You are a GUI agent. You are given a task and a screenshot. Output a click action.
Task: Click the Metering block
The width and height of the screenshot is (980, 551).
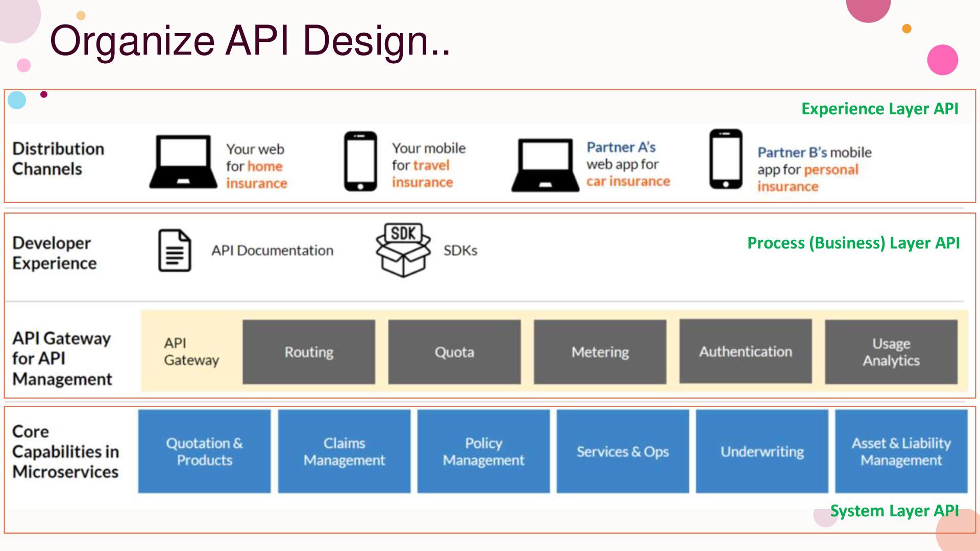pyautogui.click(x=600, y=352)
